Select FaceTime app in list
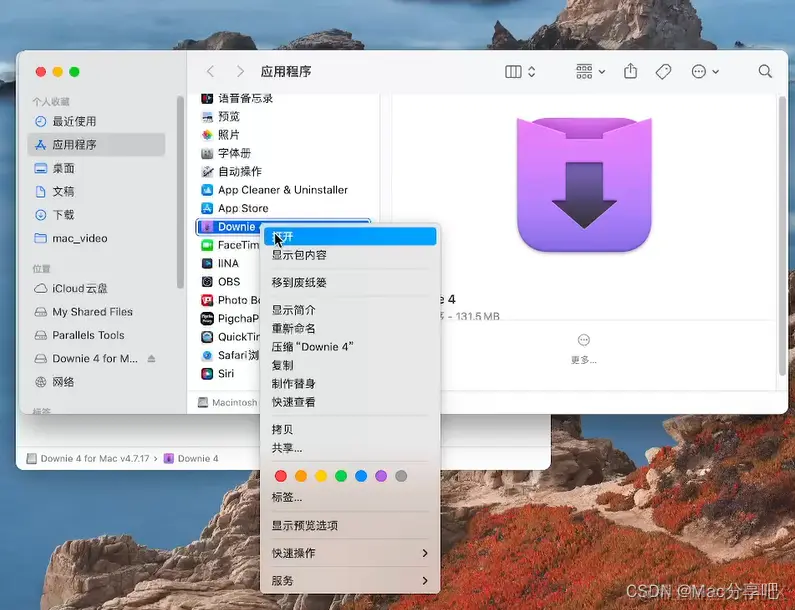 (x=229, y=245)
